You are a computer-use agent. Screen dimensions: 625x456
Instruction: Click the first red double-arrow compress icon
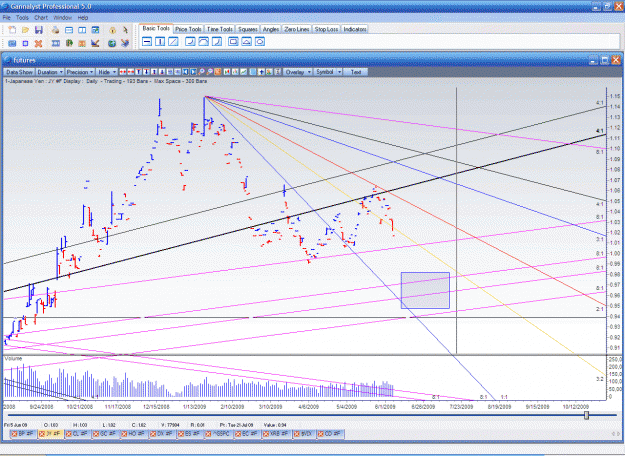pos(123,72)
